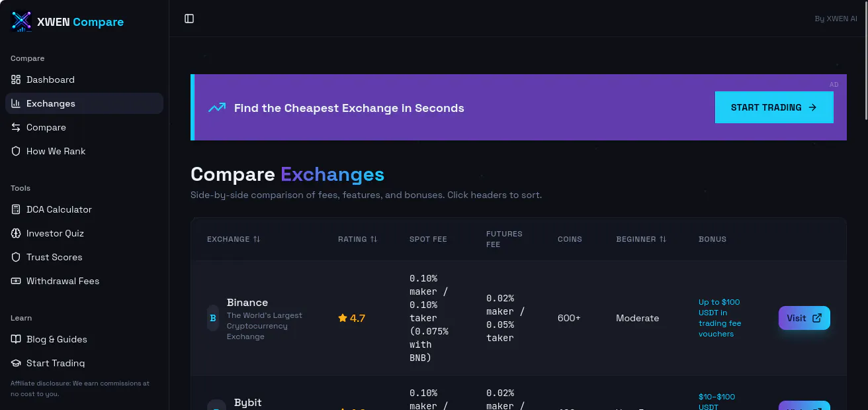Click the Withdrawal Fees banknote icon

(16, 281)
